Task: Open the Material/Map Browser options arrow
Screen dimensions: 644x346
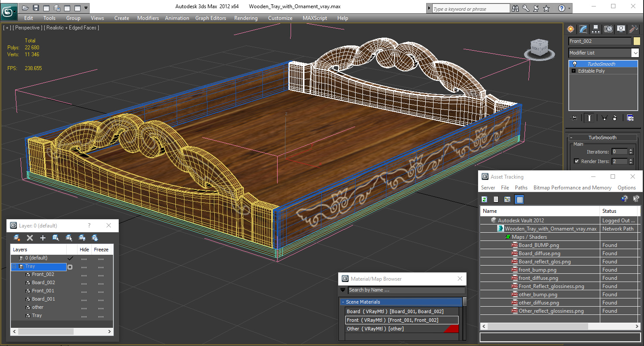Action: 343,290
